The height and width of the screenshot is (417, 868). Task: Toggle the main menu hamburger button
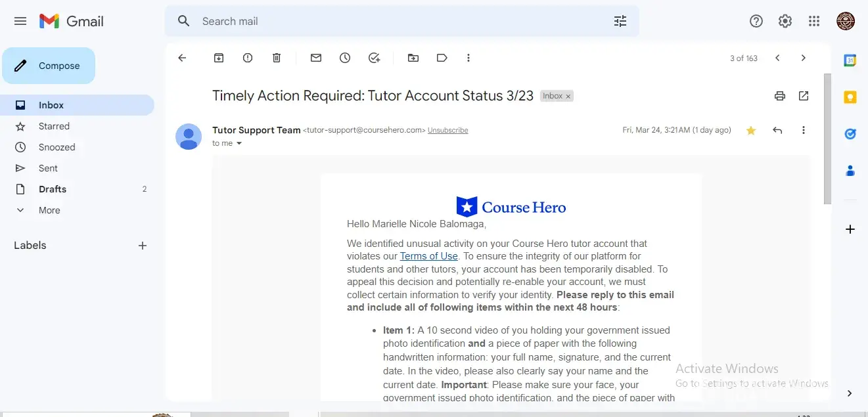(20, 21)
